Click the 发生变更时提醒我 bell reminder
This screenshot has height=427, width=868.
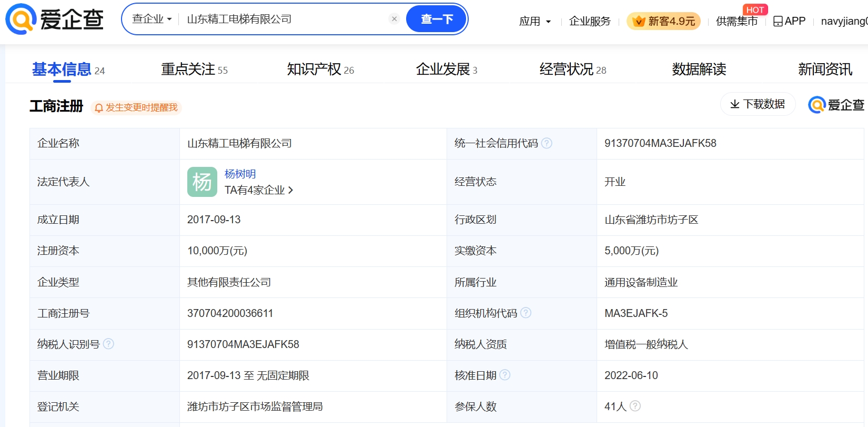(136, 107)
